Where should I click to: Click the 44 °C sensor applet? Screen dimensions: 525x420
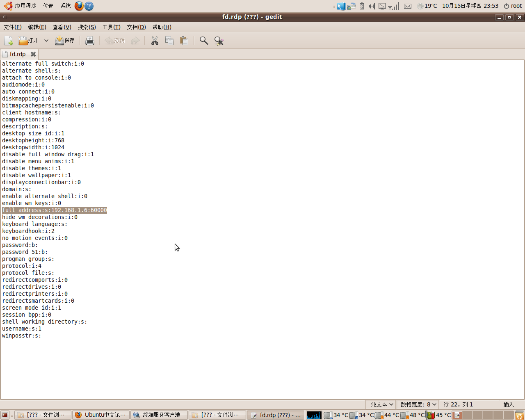pos(387,415)
